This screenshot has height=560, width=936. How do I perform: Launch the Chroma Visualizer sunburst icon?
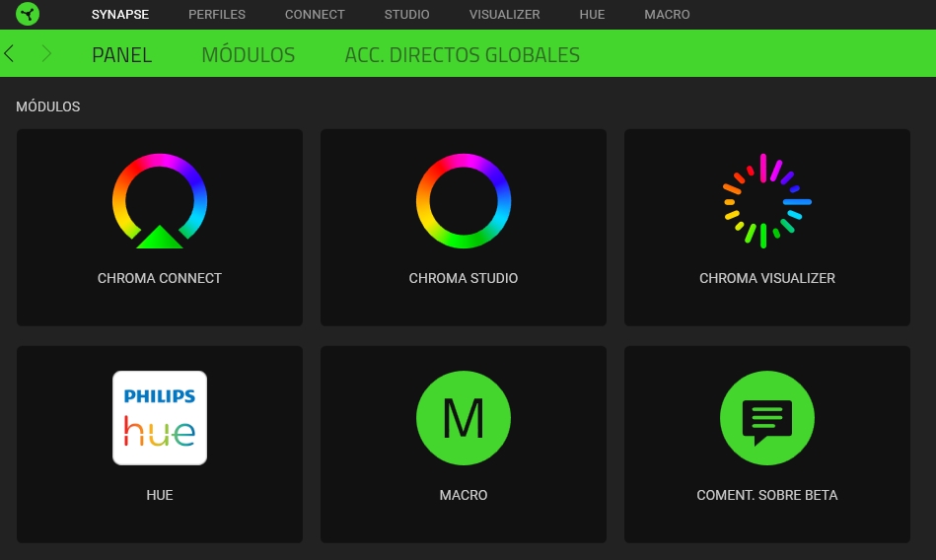tap(767, 201)
